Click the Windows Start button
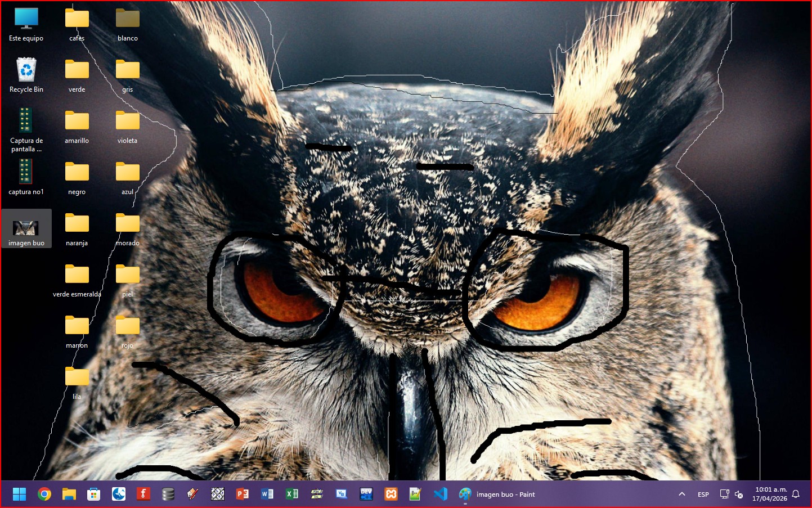Viewport: 812px width, 508px height. [20, 494]
